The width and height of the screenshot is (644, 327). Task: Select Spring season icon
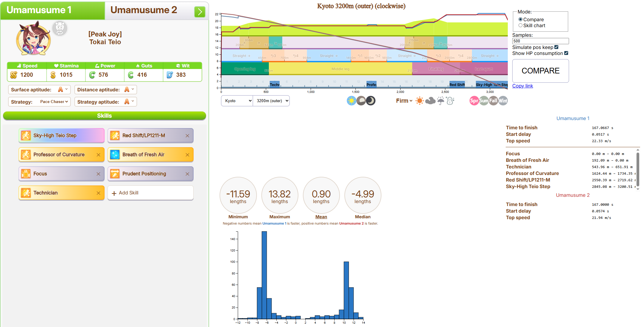coord(474,101)
